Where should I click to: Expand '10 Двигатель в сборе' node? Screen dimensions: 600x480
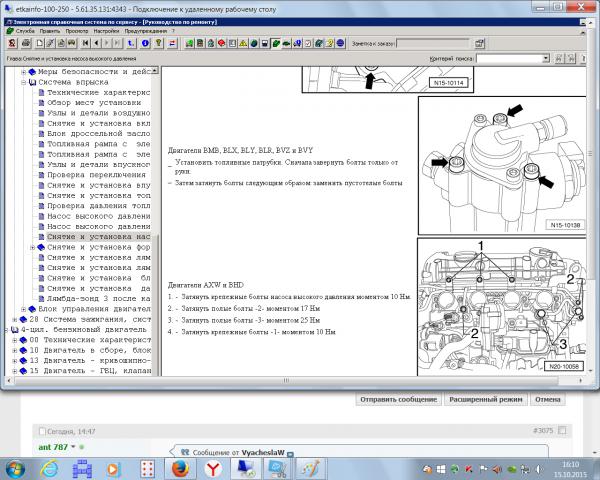14,350
